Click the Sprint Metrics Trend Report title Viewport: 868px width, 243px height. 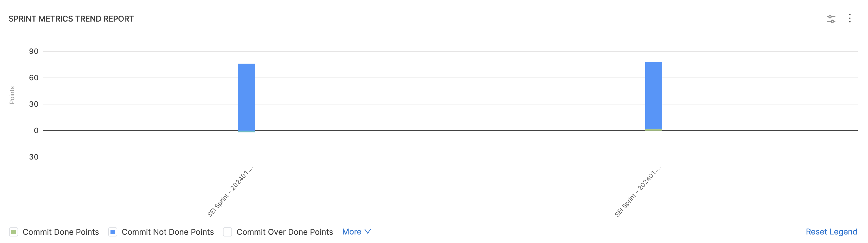[71, 19]
